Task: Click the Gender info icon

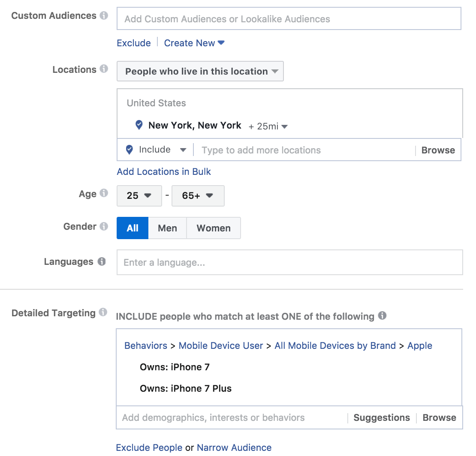Action: (x=104, y=226)
